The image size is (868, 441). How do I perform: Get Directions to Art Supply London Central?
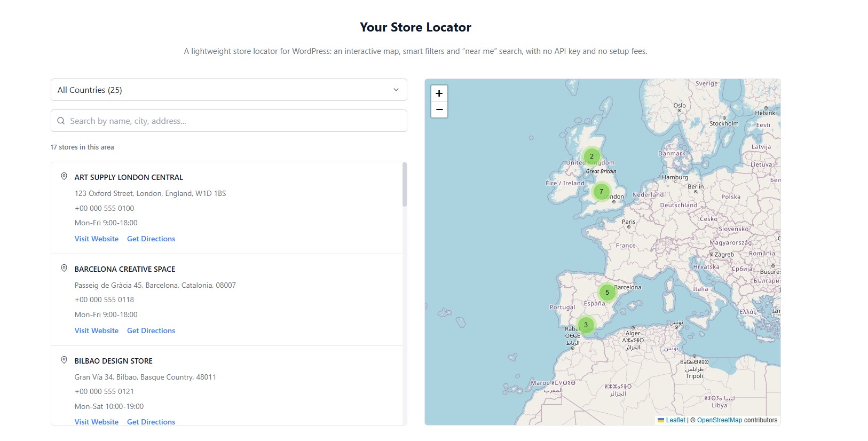point(151,239)
